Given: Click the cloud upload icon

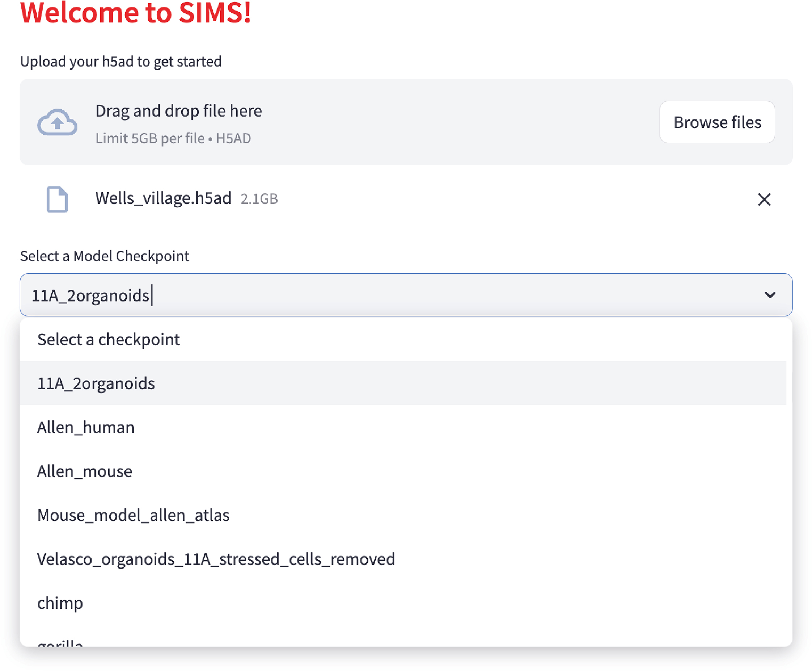Looking at the screenshot, I should (57, 122).
